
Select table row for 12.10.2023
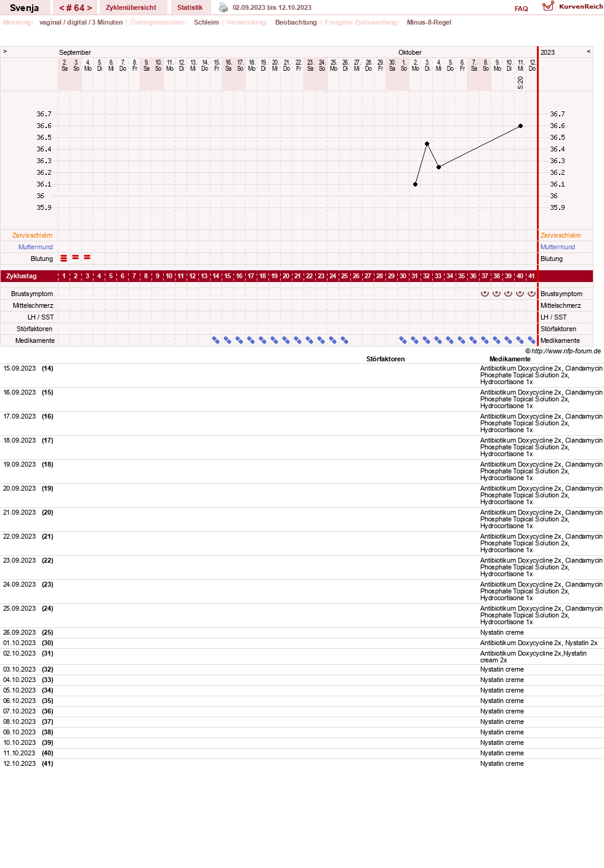[302, 764]
